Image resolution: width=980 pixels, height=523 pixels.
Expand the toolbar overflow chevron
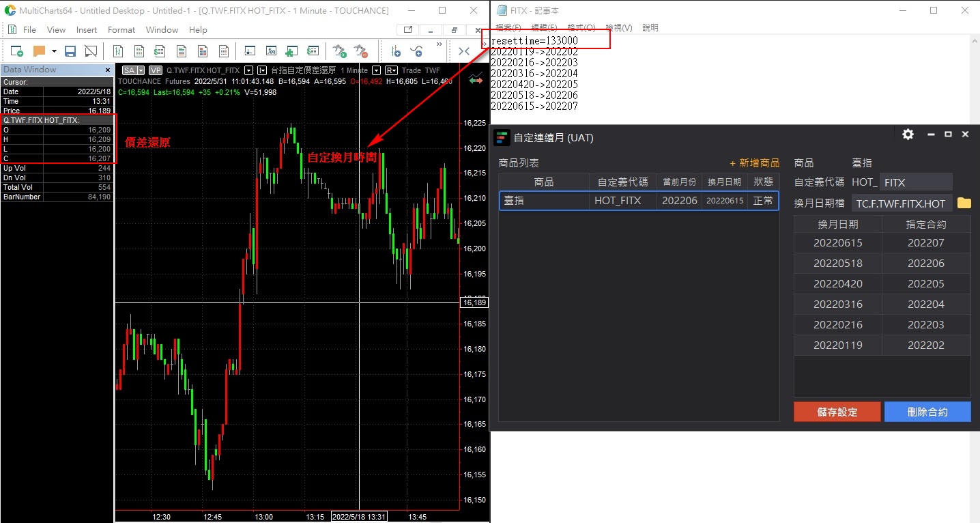(439, 44)
